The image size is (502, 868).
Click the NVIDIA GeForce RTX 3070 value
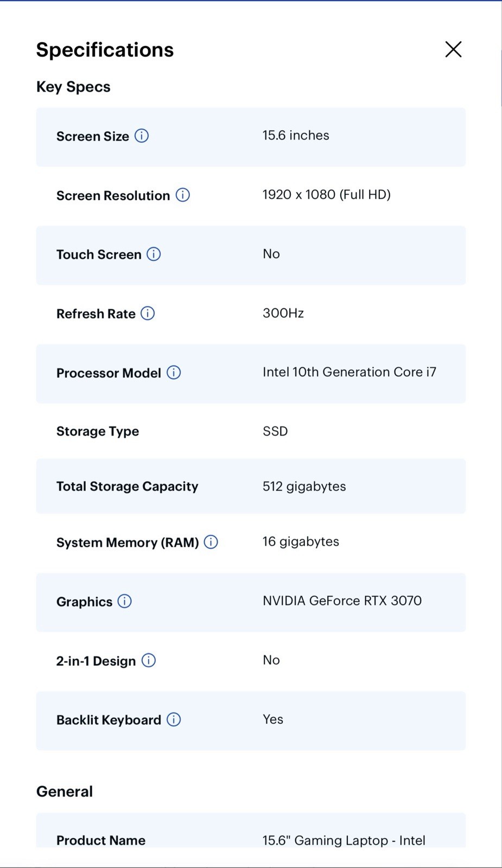pyautogui.click(x=342, y=601)
